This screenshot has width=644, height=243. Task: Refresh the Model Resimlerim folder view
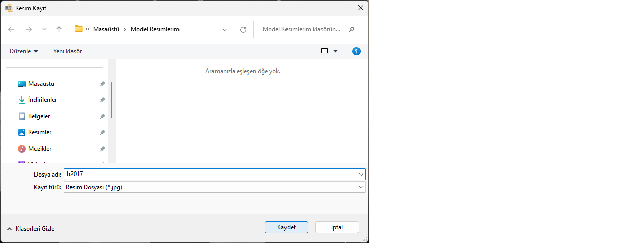[243, 29]
